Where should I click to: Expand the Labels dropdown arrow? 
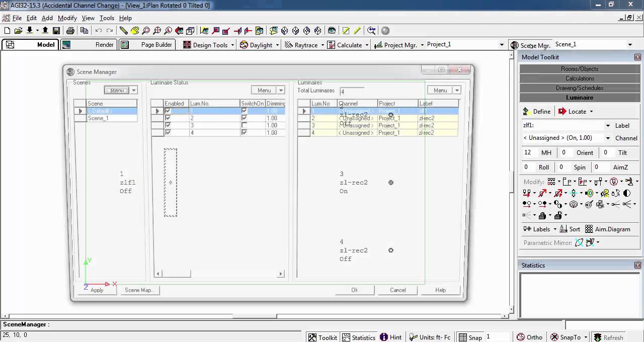pyautogui.click(x=555, y=229)
